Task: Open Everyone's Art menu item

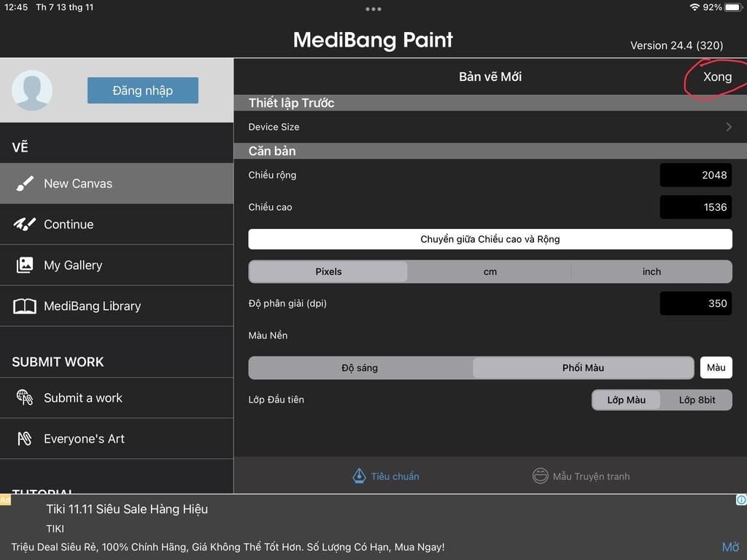Action: (x=117, y=438)
